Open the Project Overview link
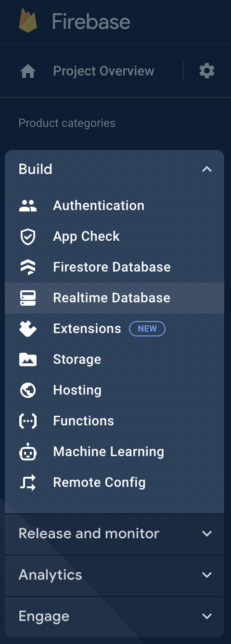Screen dimensions: 231x644 [x=103, y=71]
